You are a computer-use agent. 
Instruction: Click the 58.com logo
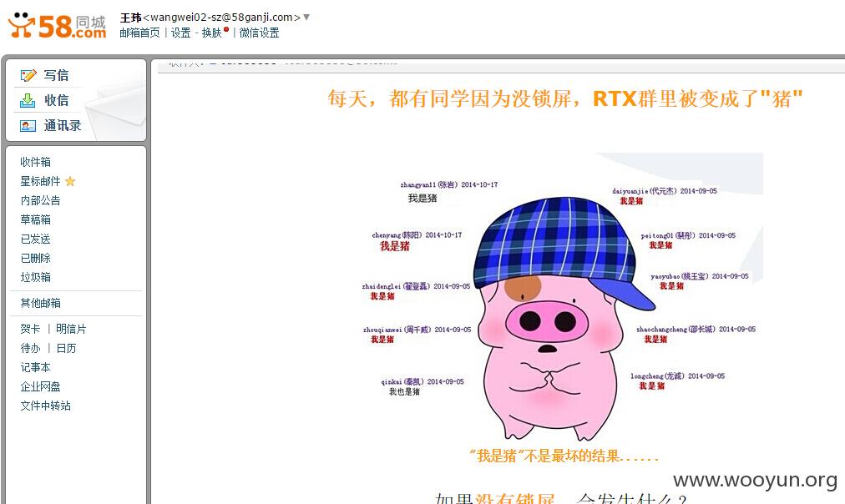point(57,26)
